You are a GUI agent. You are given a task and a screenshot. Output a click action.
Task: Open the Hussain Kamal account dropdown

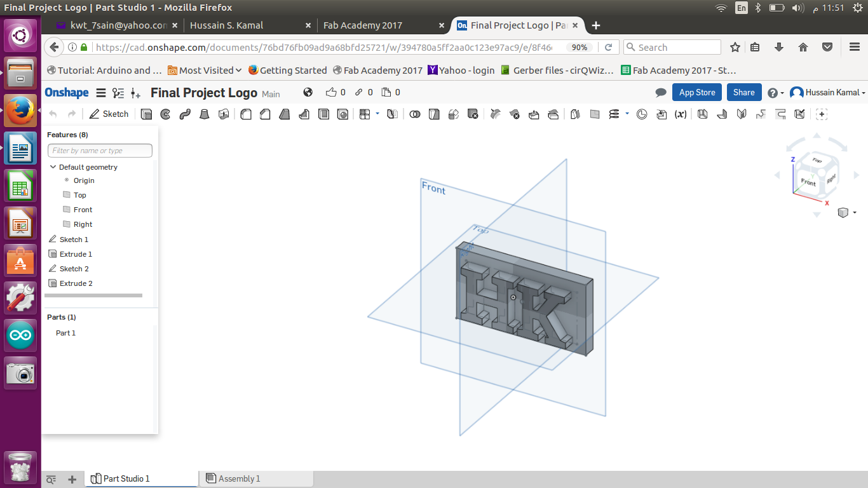(x=828, y=93)
